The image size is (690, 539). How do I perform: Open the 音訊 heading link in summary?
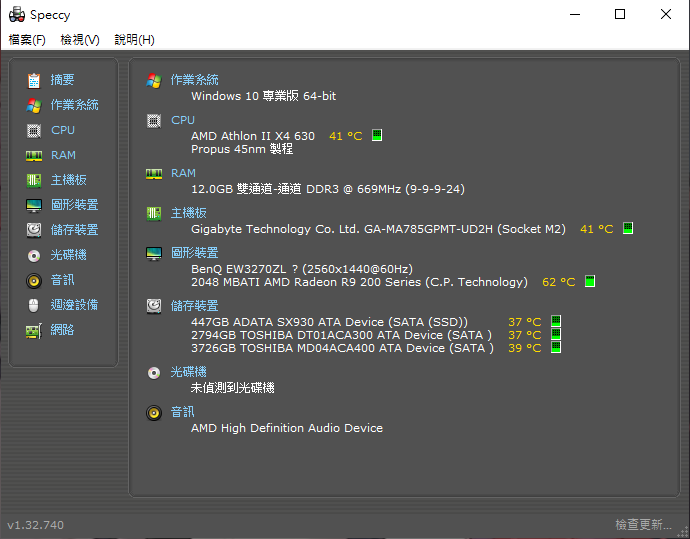tap(183, 412)
